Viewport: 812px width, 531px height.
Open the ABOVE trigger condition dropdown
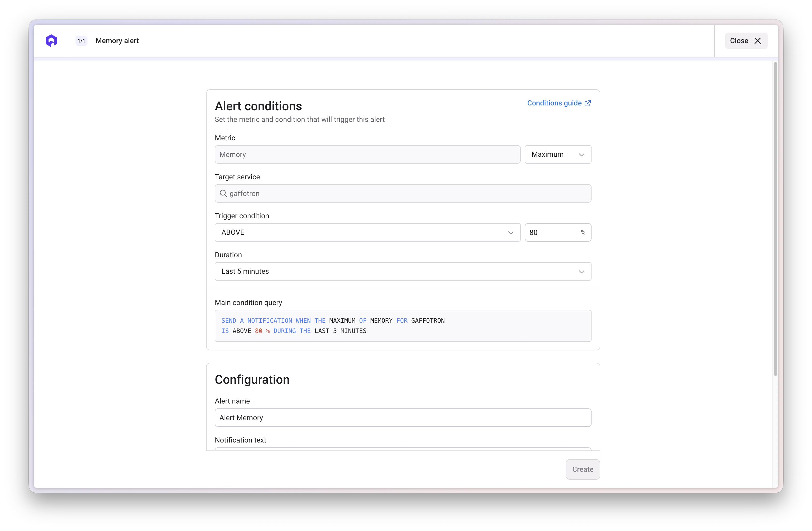tap(368, 232)
